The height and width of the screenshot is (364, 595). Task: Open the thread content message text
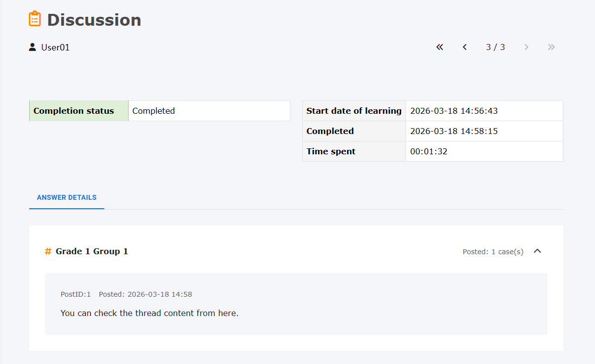tap(149, 313)
